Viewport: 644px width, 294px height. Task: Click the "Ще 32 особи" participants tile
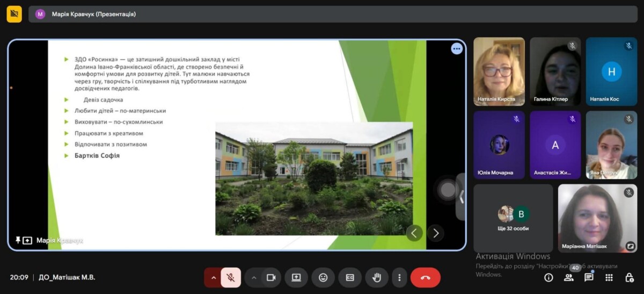pos(513,218)
